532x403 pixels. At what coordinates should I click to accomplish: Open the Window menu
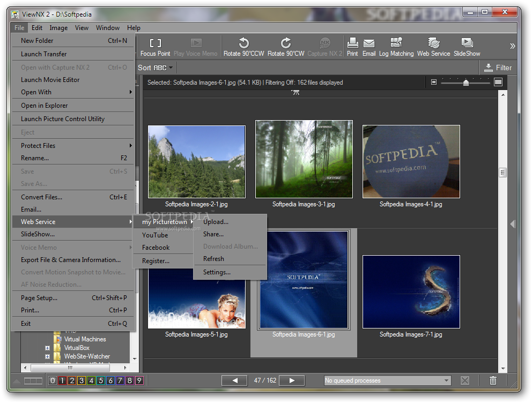(x=108, y=28)
